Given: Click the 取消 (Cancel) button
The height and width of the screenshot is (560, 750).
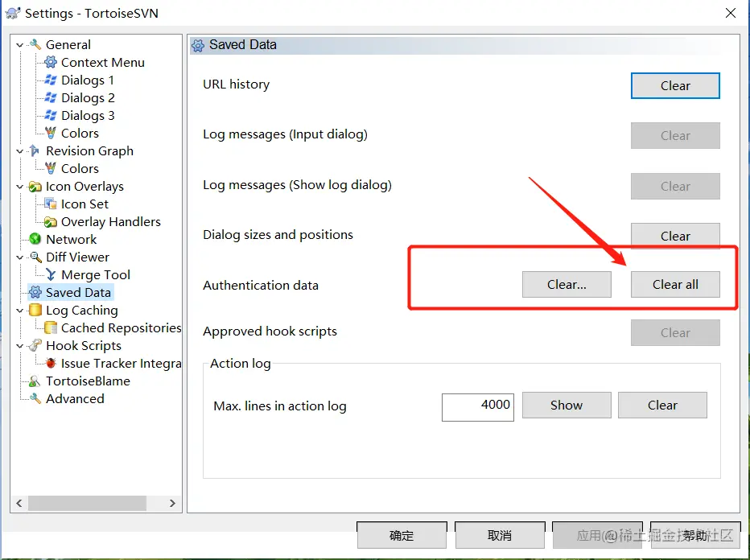Looking at the screenshot, I should (x=500, y=535).
